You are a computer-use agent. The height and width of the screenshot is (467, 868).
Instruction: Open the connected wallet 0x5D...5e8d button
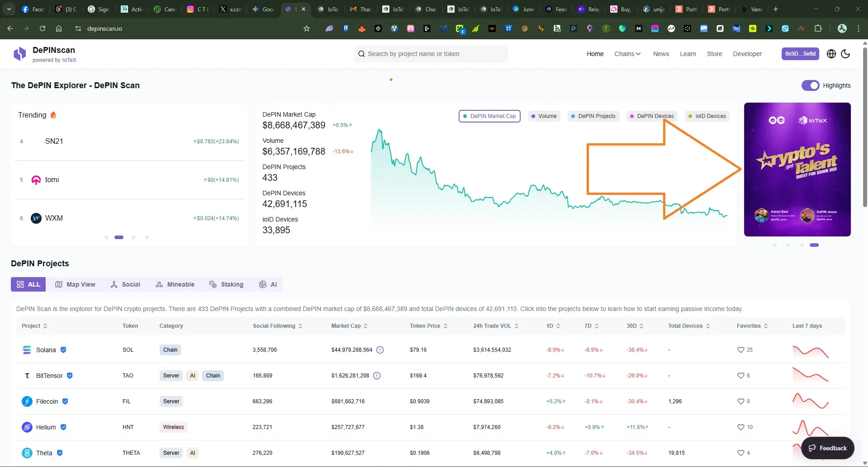click(x=800, y=54)
